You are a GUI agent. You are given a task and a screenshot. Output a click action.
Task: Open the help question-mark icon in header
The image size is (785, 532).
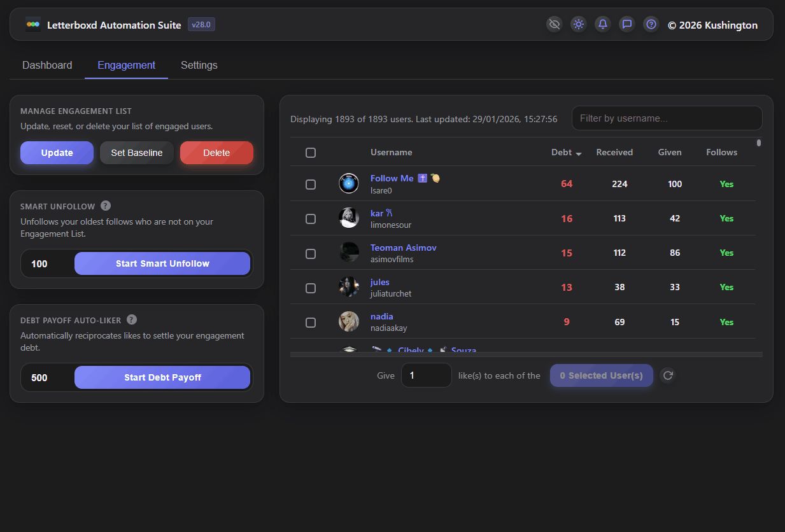tap(651, 24)
